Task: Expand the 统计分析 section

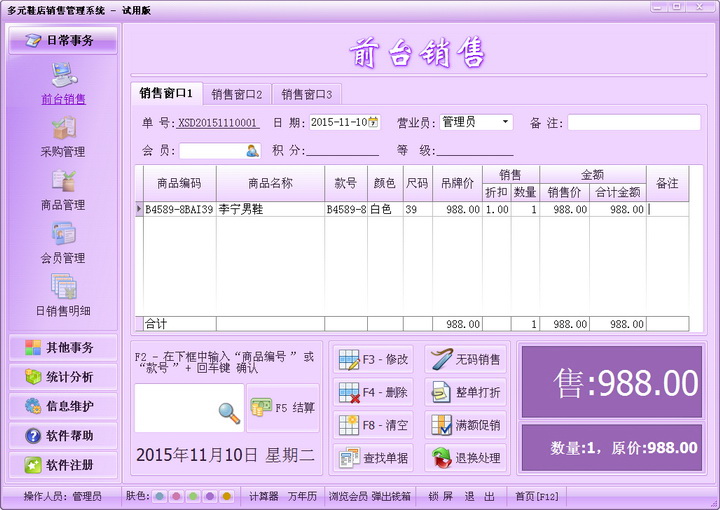Action: coord(63,377)
